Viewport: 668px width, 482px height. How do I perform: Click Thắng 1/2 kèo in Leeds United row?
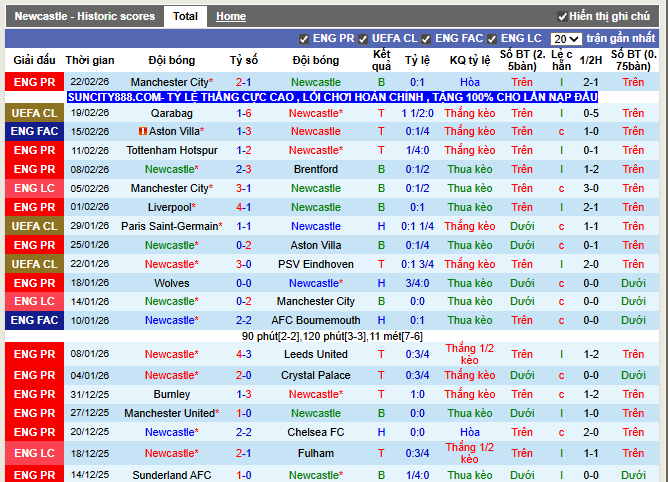[x=470, y=354]
